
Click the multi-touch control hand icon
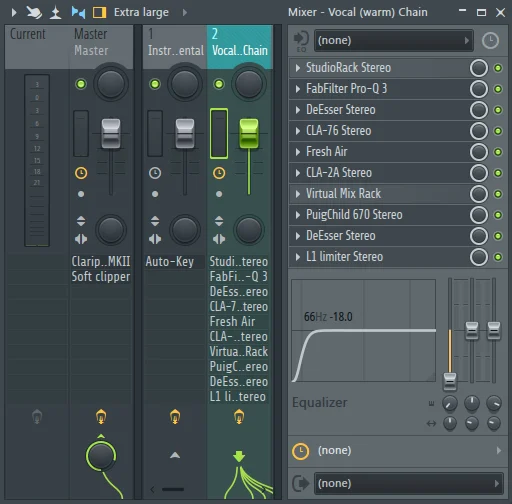pos(34,13)
